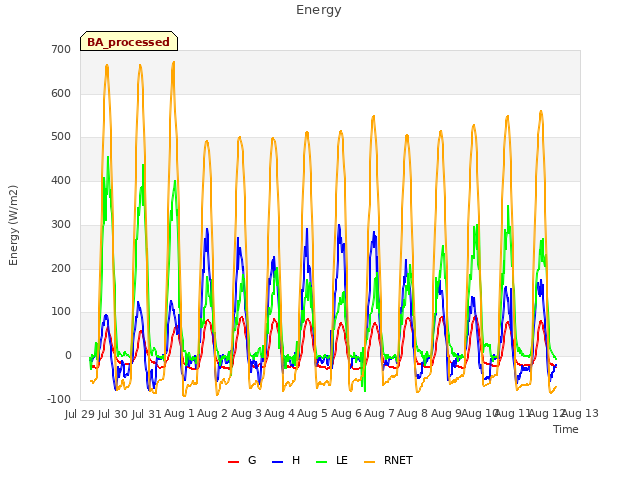640x480 pixels.
Task: Click the 100 y-axis tick label
Action: (61, 311)
